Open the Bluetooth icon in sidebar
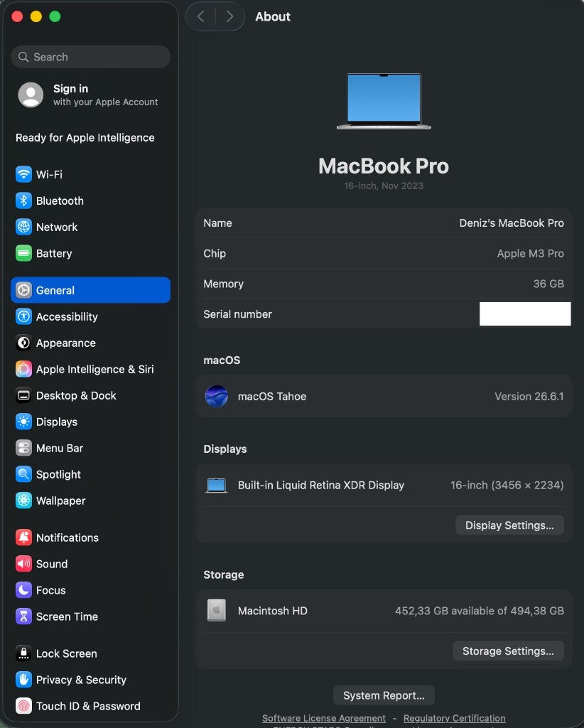Viewport: 584px width, 728px height. 23,200
